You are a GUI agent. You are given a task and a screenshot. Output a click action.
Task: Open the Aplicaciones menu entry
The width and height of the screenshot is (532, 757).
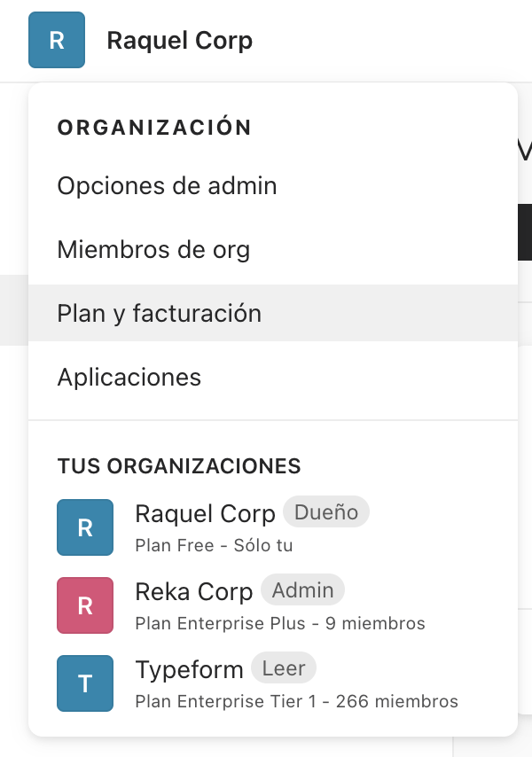(x=129, y=378)
